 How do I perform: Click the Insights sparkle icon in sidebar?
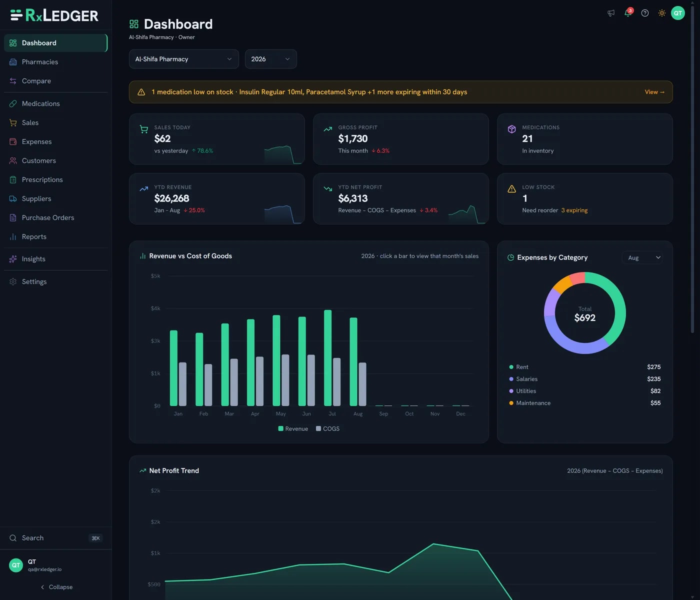pyautogui.click(x=13, y=259)
